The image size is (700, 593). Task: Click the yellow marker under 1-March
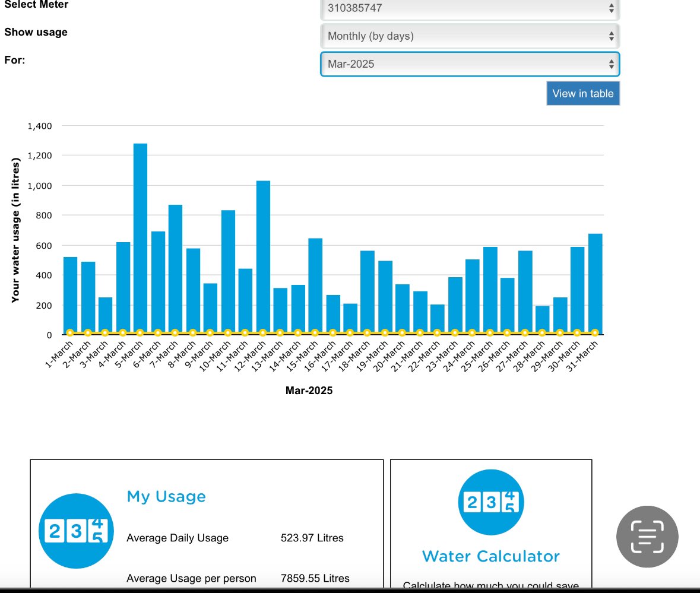point(70,332)
